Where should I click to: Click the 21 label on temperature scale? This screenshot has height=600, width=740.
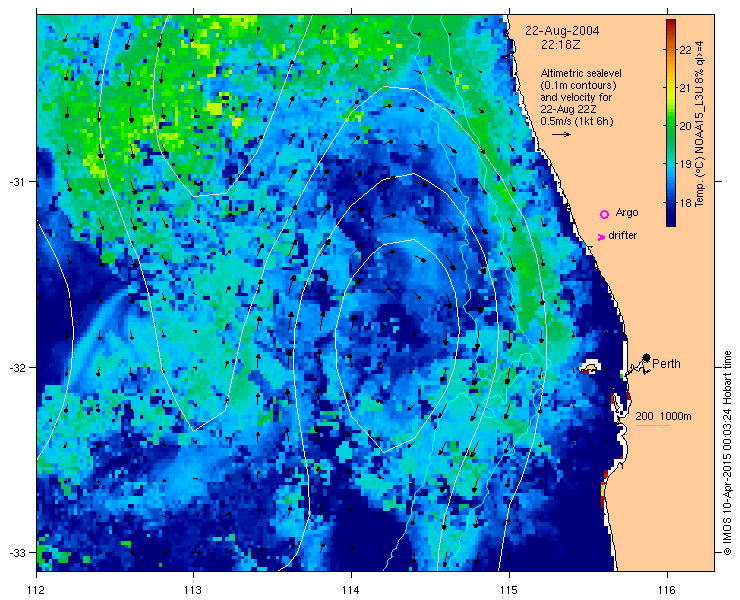685,88
